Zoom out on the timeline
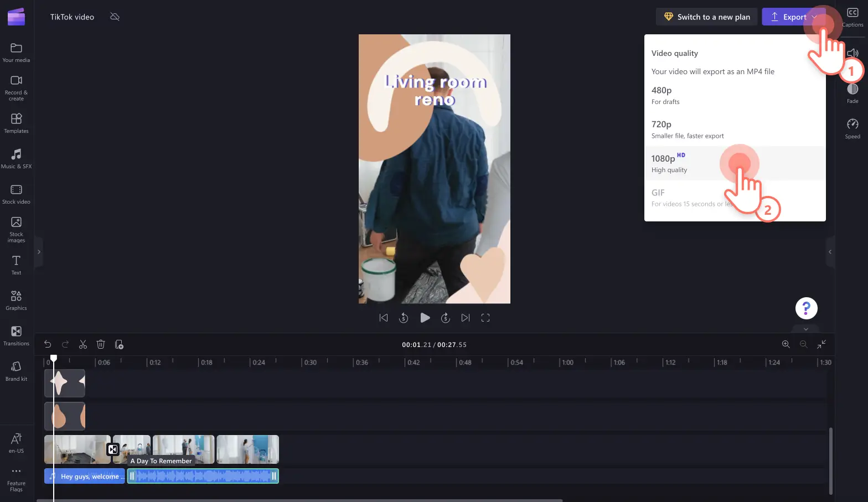 point(803,344)
